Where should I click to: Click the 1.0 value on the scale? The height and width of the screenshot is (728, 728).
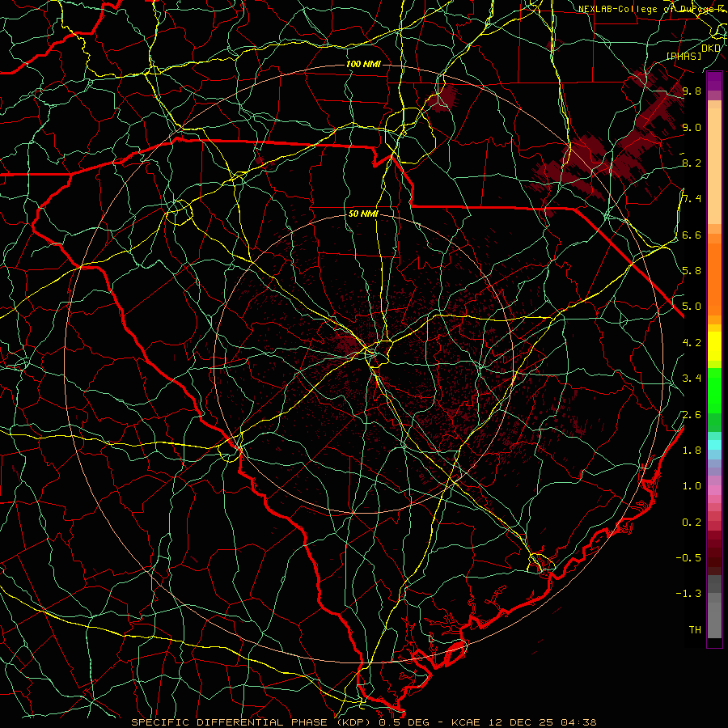[692, 485]
